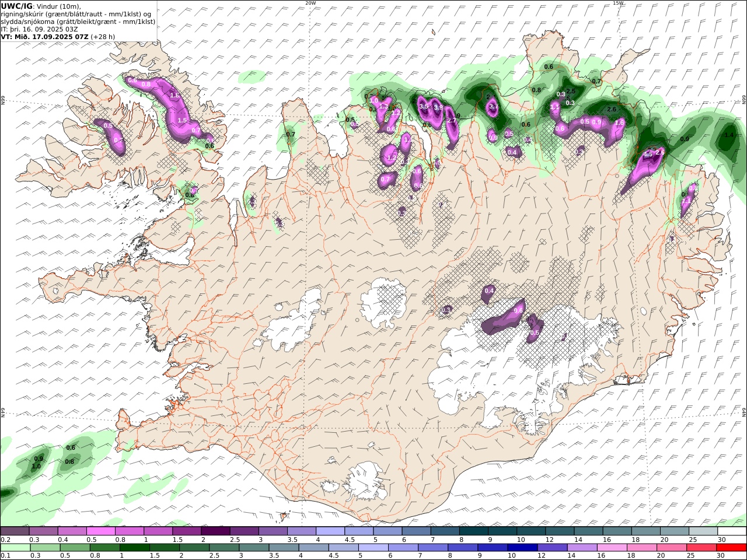The height and width of the screenshot is (560, 747).
Task: Click the '64N' latitude label on right edge
Action: (x=744, y=412)
